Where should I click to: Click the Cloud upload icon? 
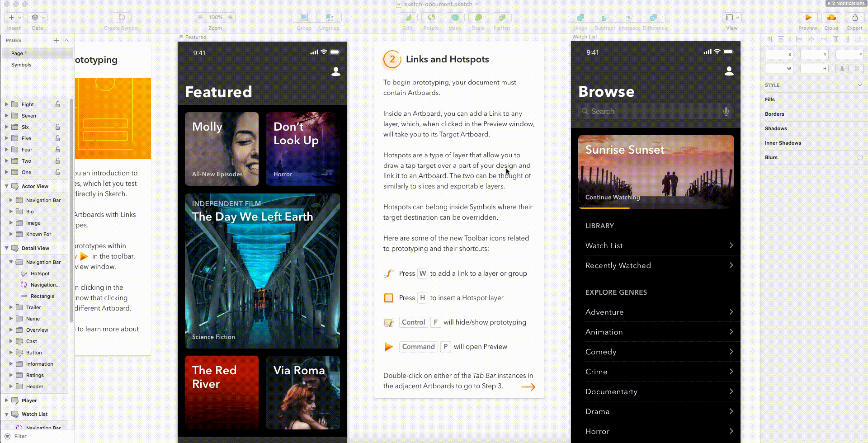pyautogui.click(x=831, y=18)
